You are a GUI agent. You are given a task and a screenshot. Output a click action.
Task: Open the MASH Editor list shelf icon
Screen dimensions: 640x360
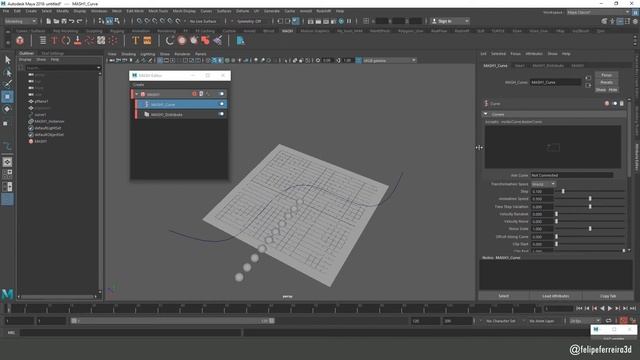(42, 40)
